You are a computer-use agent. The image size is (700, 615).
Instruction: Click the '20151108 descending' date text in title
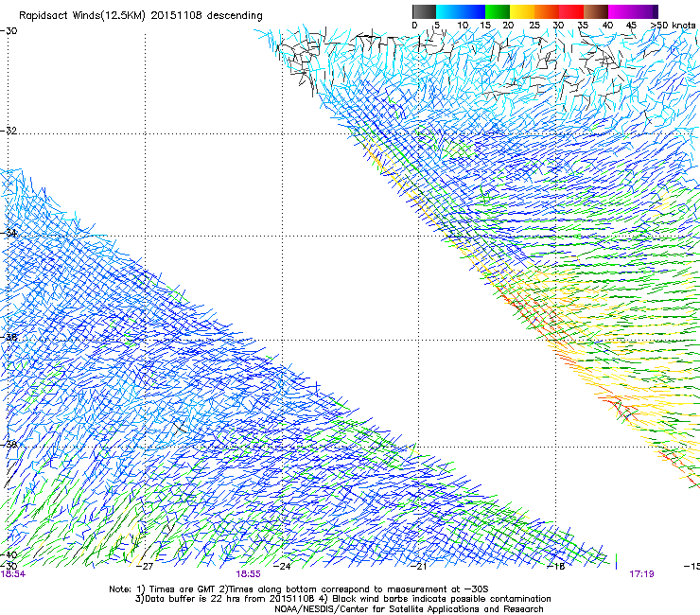tap(206, 15)
